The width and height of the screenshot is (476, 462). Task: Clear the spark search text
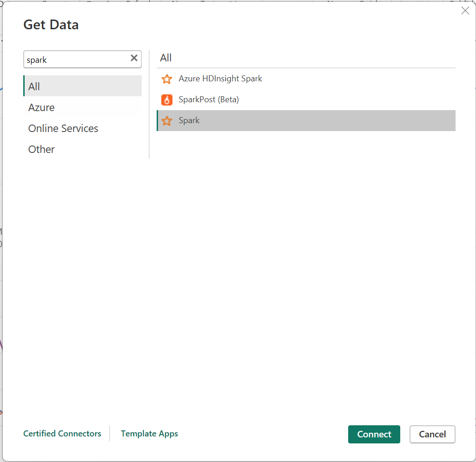(134, 59)
